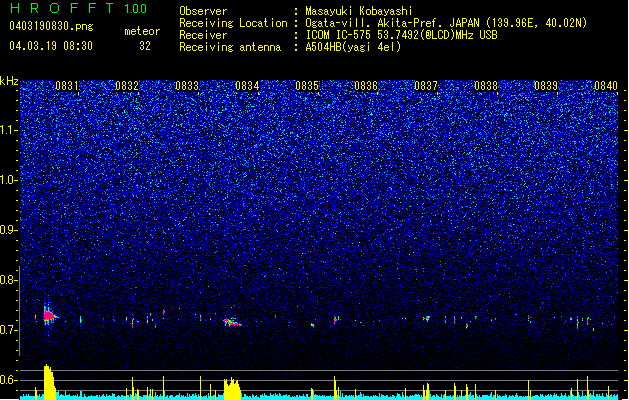Click the meteor count value 32
This screenshot has height=400, width=629.
click(x=145, y=46)
